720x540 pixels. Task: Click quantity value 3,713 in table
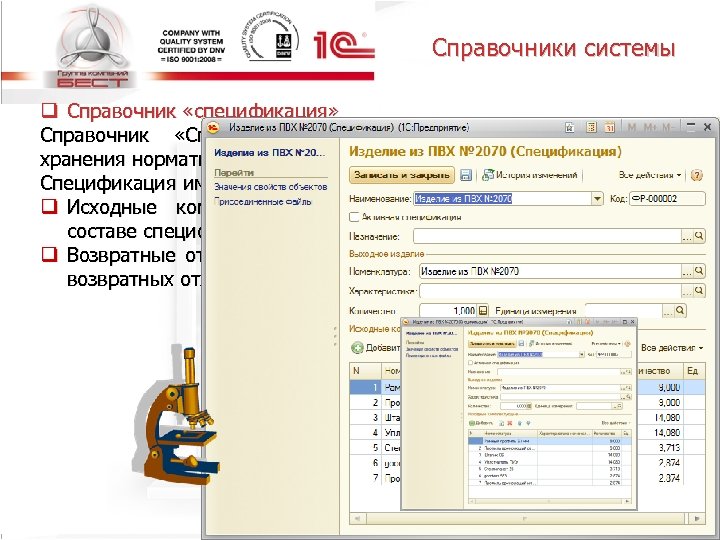coord(669,448)
